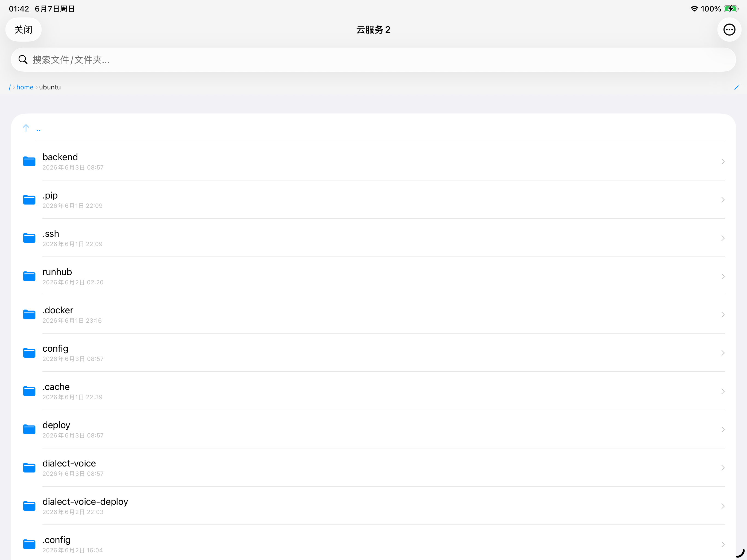Go up via the '..' entry

(39, 130)
